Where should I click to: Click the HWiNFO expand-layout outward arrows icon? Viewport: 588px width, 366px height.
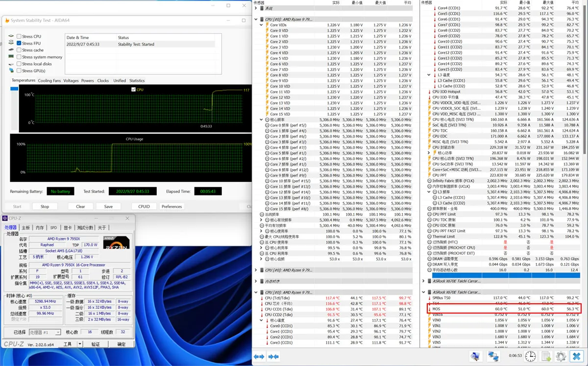[259, 357]
